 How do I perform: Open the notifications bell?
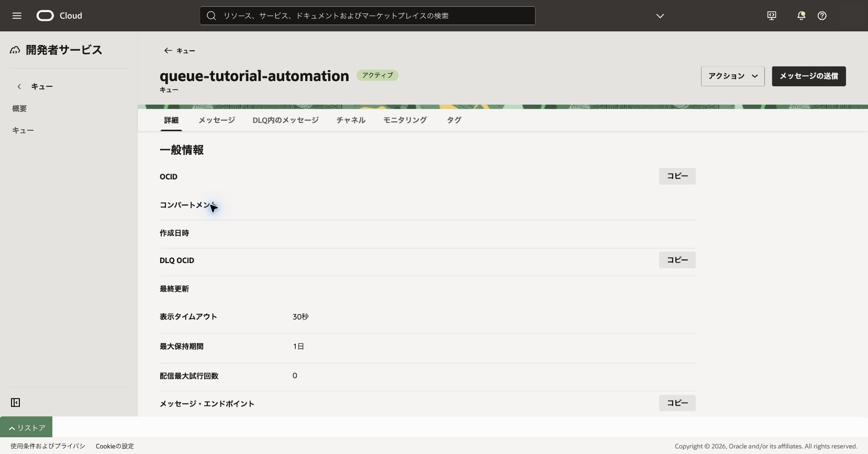tap(801, 16)
